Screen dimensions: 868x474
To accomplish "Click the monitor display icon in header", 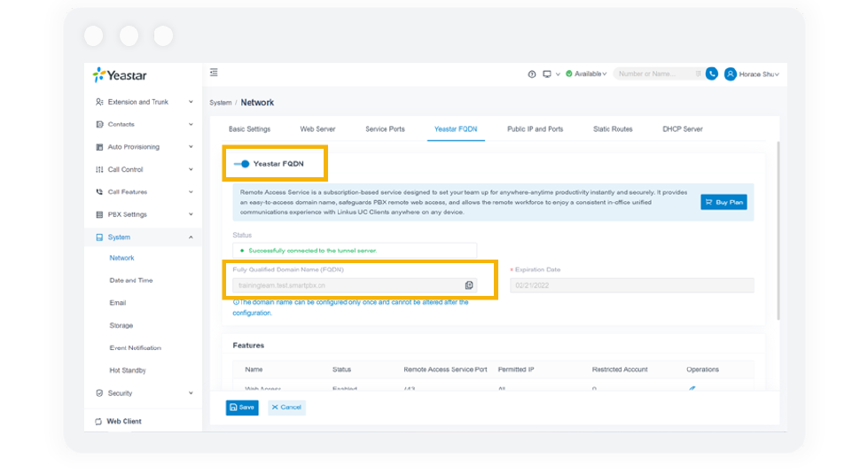I will tap(547, 74).
